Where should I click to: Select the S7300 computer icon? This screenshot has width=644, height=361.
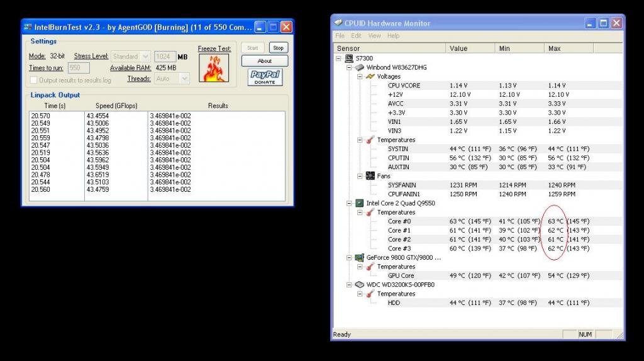(348, 58)
